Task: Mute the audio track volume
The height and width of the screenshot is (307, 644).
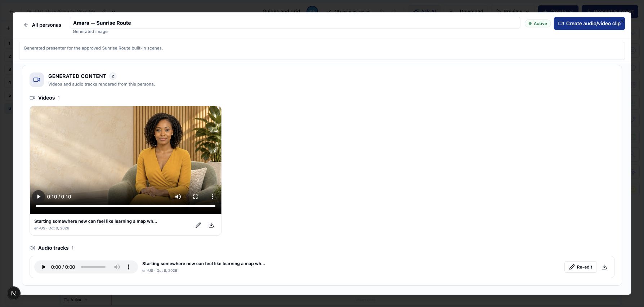Action: [117, 267]
